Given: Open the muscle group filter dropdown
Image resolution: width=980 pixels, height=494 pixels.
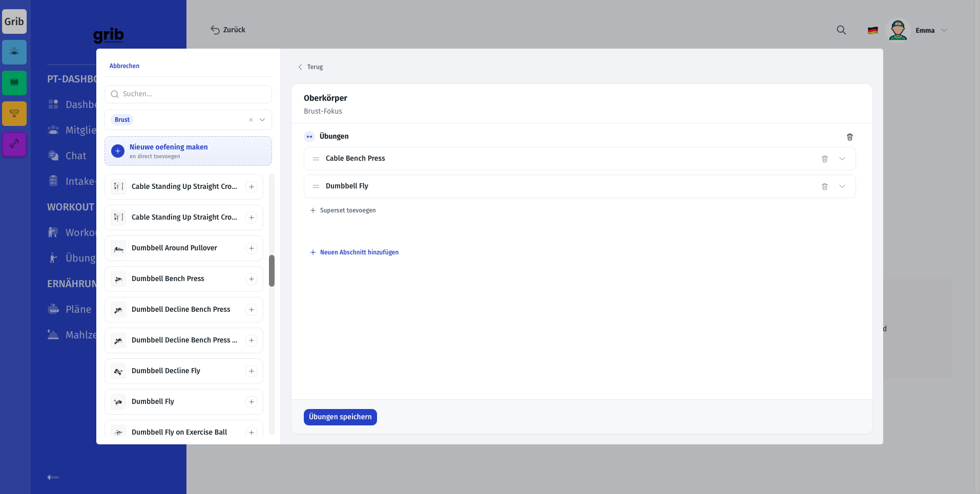Looking at the screenshot, I should (x=262, y=120).
